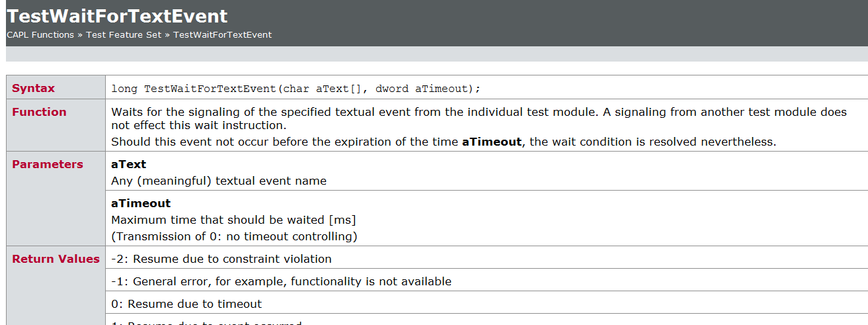Open the Test Feature Set breadcrumb link
This screenshot has height=325, width=868.
[x=124, y=34]
